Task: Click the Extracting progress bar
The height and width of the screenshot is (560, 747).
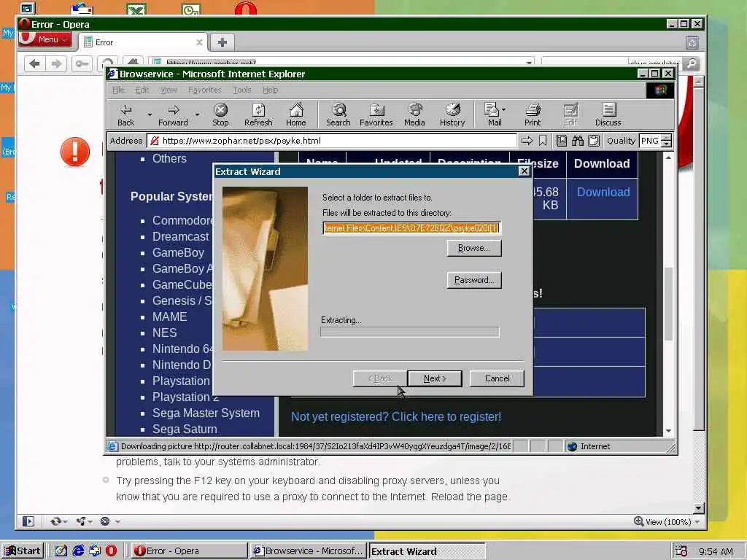Action: [x=410, y=332]
